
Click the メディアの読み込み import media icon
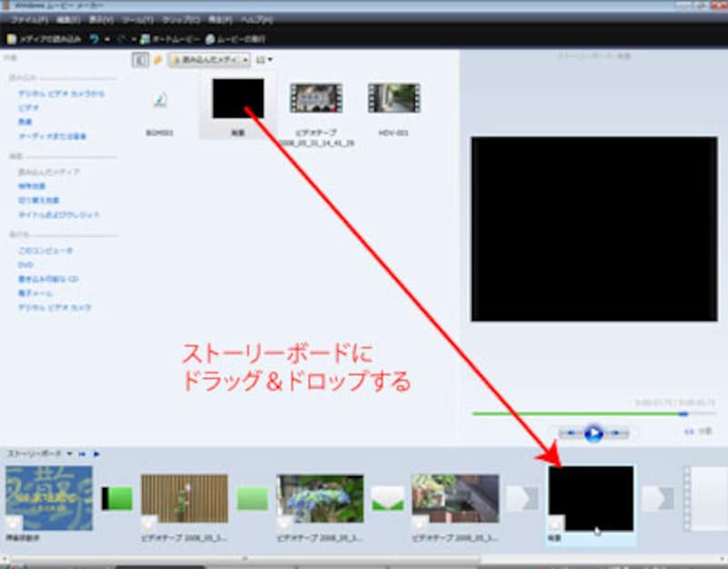pos(11,39)
